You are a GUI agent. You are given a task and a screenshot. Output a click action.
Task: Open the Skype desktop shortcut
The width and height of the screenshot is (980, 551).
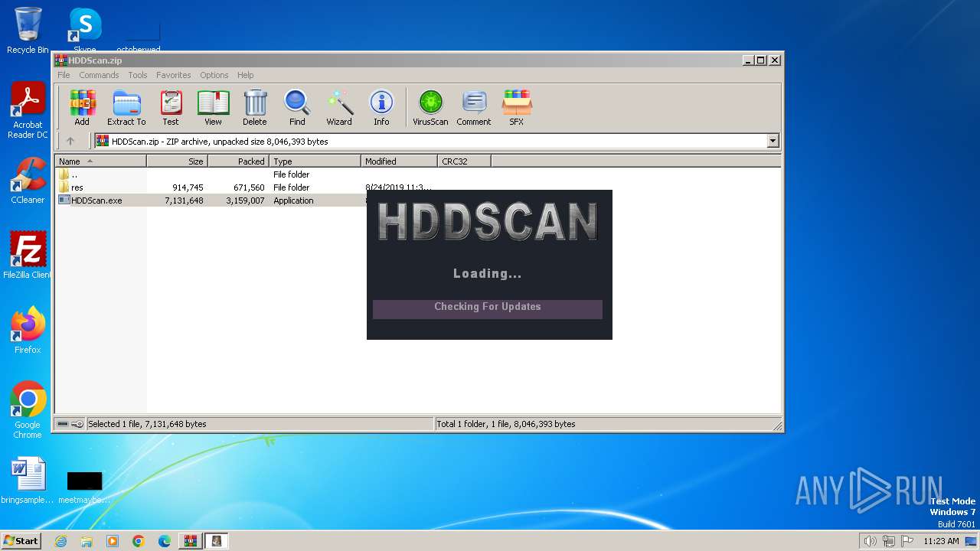click(85, 31)
